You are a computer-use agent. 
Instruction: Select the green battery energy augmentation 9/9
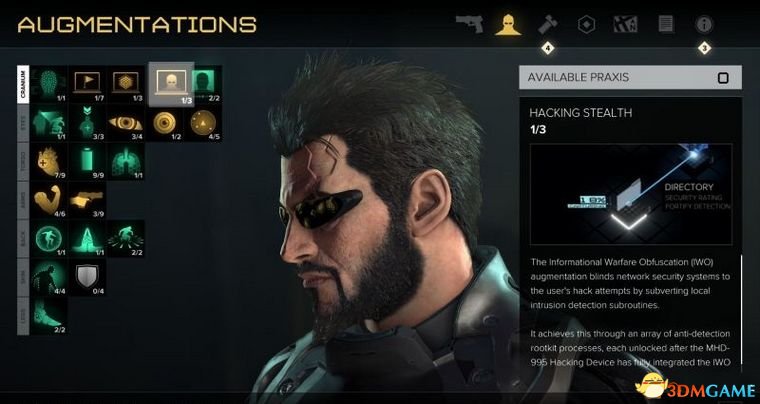click(x=87, y=162)
